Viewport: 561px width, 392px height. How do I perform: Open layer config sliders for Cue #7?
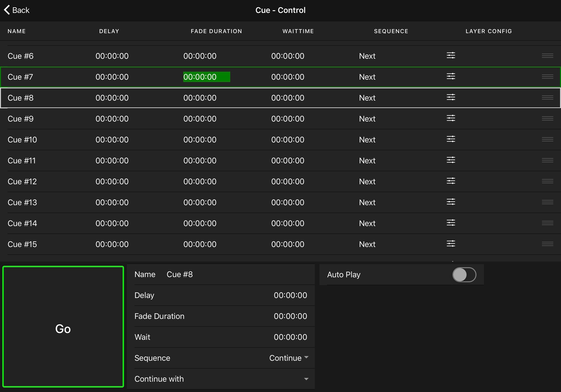pyautogui.click(x=451, y=76)
